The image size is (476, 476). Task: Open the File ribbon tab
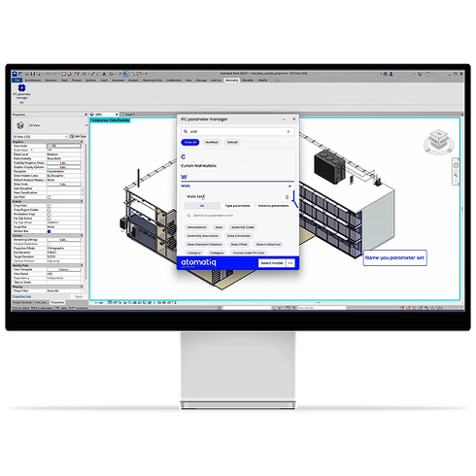[x=17, y=81]
